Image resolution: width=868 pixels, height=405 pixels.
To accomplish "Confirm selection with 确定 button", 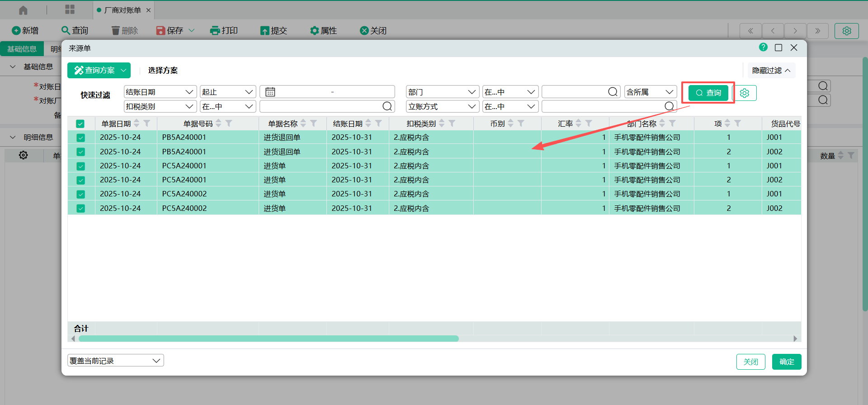I will point(786,362).
